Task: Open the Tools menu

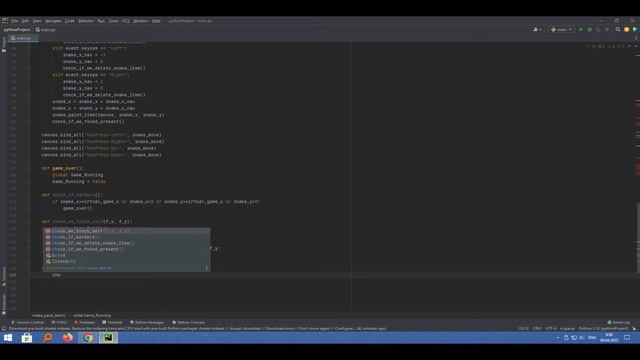Action: pos(113,21)
